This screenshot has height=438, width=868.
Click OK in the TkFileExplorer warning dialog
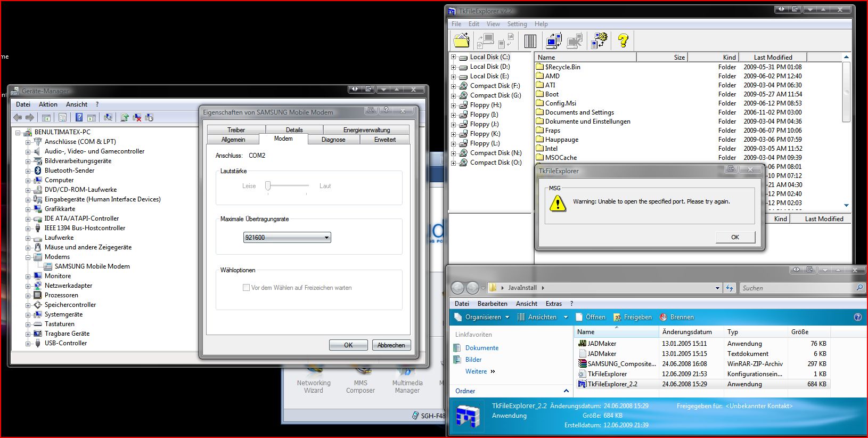click(x=735, y=237)
